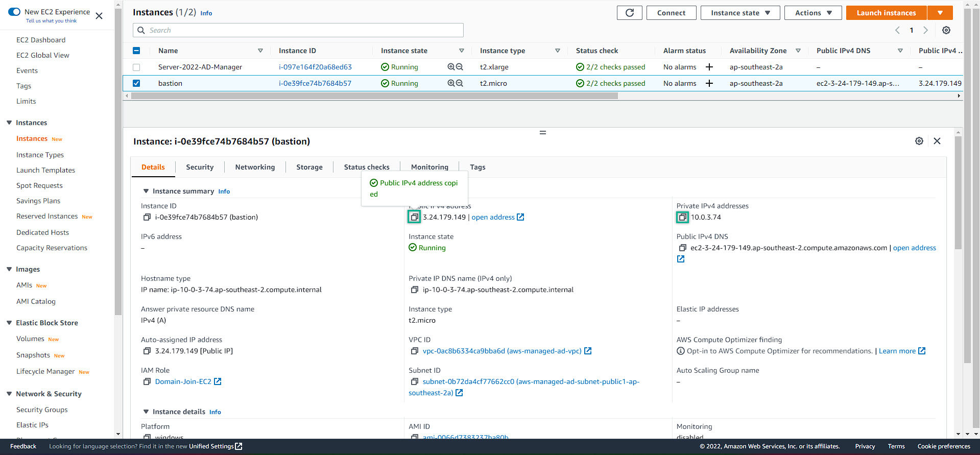Click the panel resize handle icon
980x455 pixels.
pos(543,133)
